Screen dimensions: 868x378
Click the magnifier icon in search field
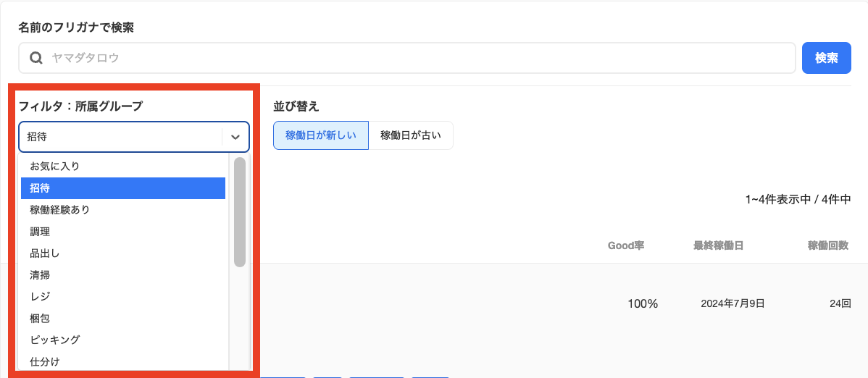[36, 58]
